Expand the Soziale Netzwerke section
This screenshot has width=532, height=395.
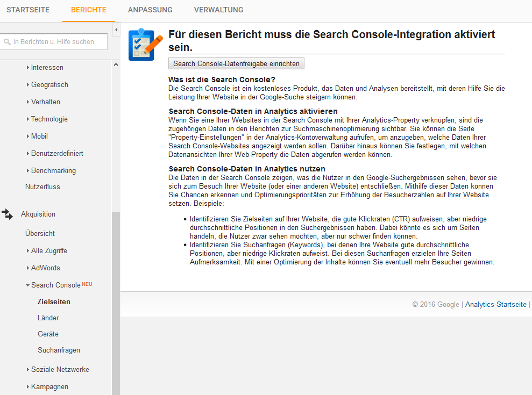pyautogui.click(x=58, y=370)
